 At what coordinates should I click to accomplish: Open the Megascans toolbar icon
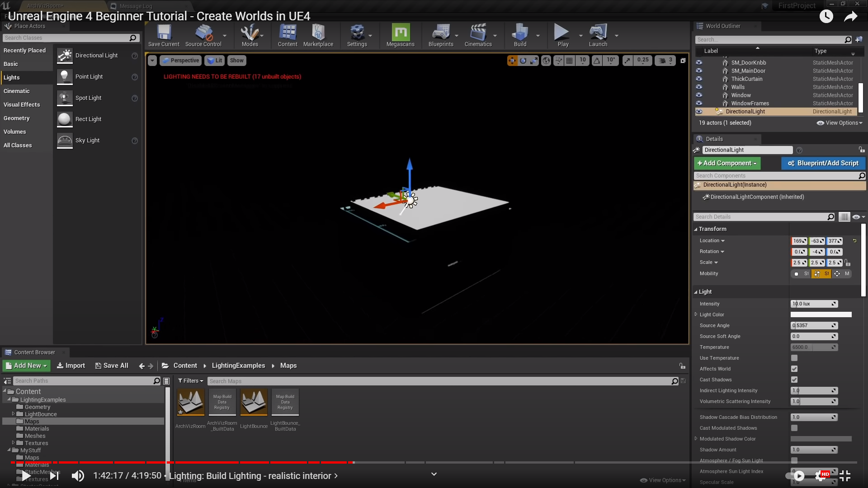click(401, 33)
